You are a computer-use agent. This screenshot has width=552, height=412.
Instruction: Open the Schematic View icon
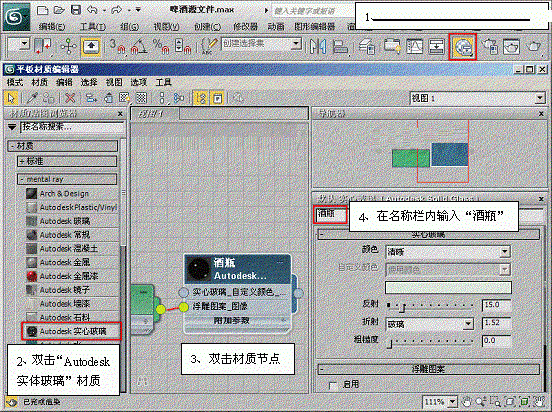436,47
